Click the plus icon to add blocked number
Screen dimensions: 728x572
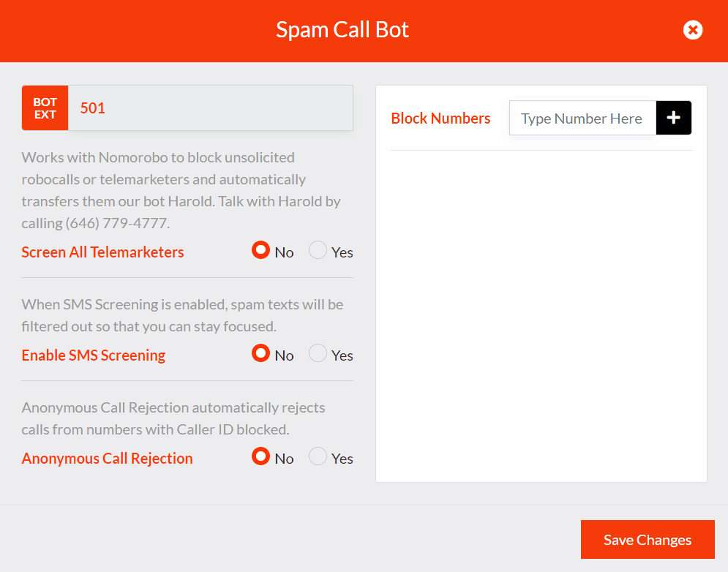point(673,118)
